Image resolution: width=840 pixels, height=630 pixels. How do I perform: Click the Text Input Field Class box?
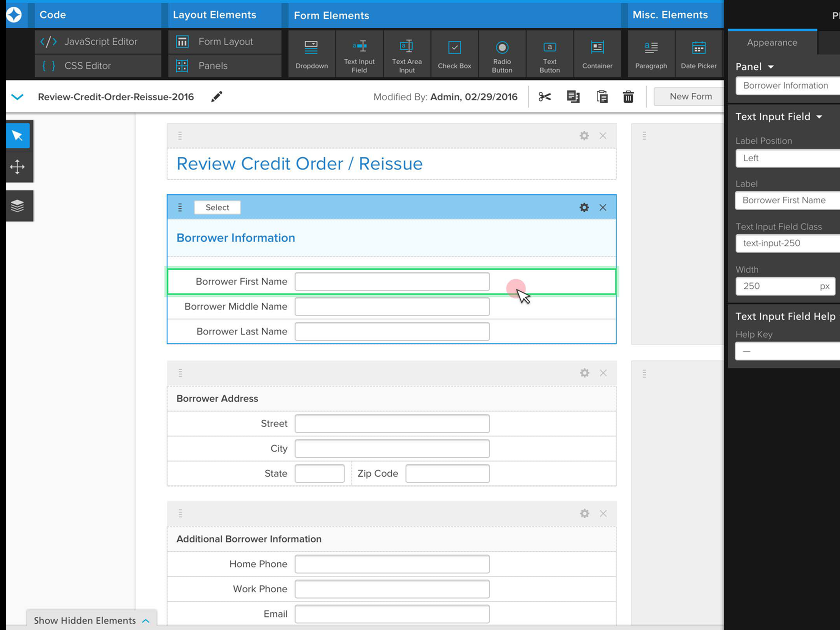(787, 243)
